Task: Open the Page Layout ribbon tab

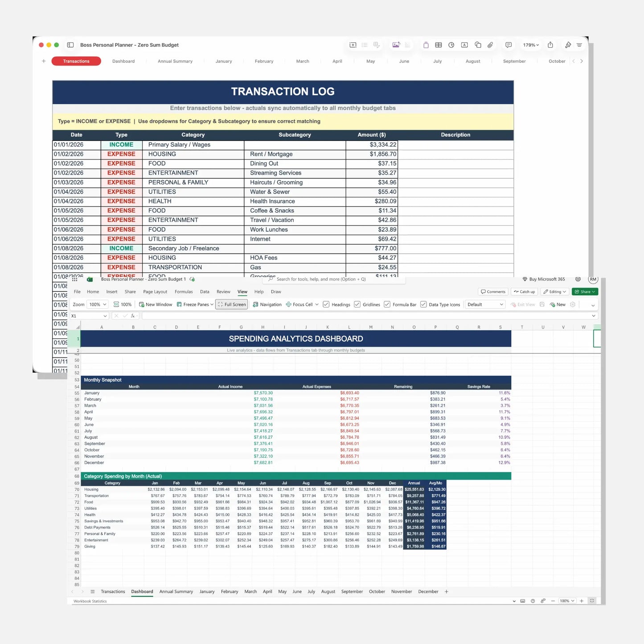Action: pos(155,292)
